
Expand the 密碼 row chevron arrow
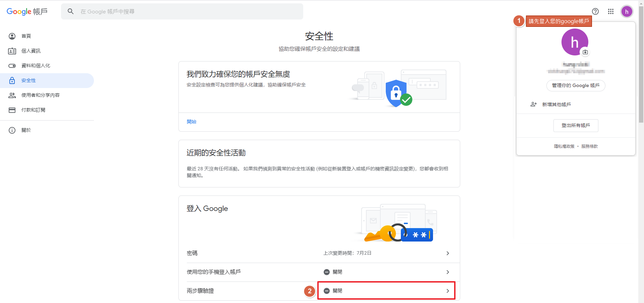click(448, 253)
